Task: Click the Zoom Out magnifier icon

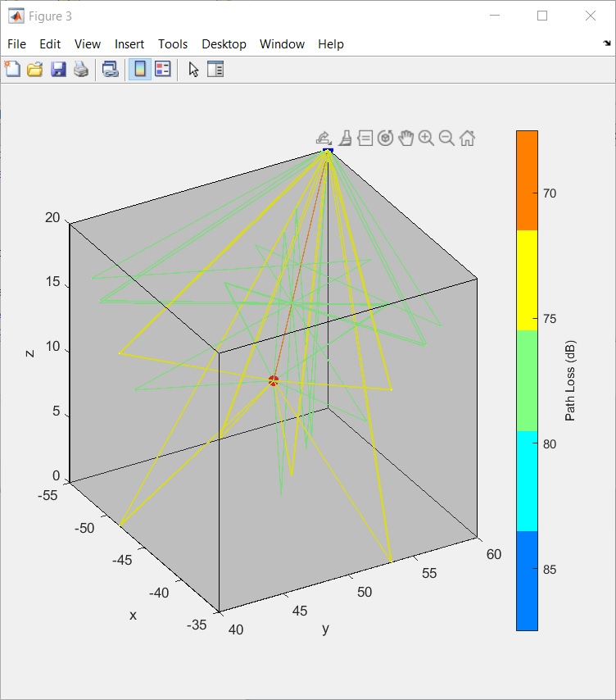Action: (446, 139)
